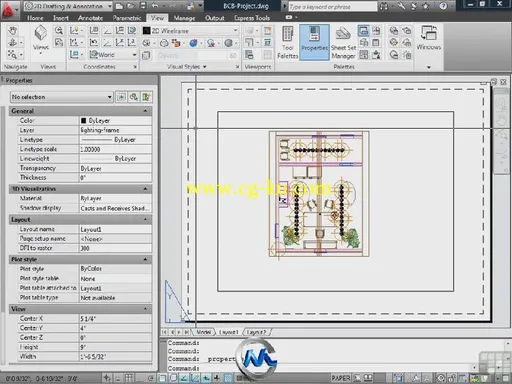The height and width of the screenshot is (384, 512).
Task: Open the Sheet Set Manager
Action: [x=343, y=43]
